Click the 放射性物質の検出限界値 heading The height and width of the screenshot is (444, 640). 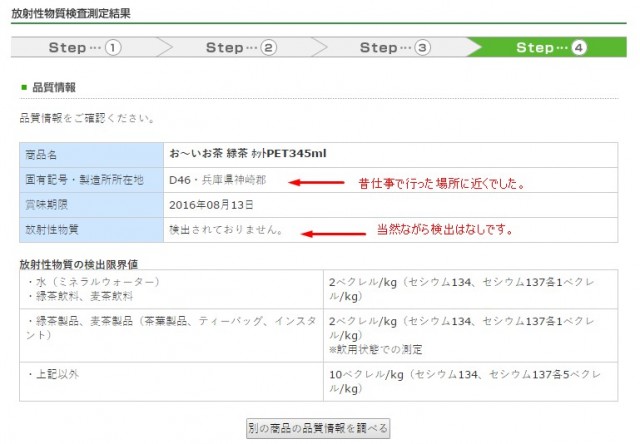pyautogui.click(x=79, y=264)
